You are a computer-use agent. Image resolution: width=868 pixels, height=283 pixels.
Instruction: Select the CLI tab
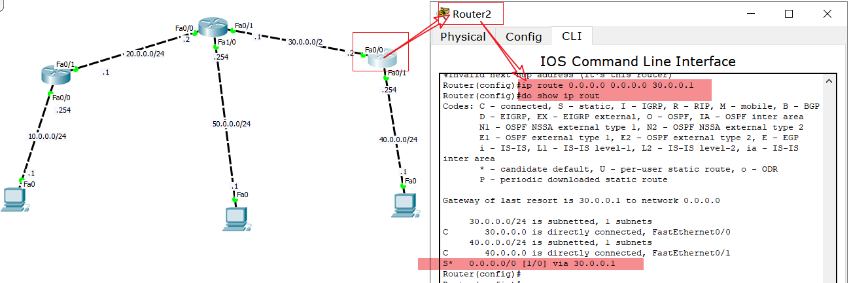click(x=572, y=36)
